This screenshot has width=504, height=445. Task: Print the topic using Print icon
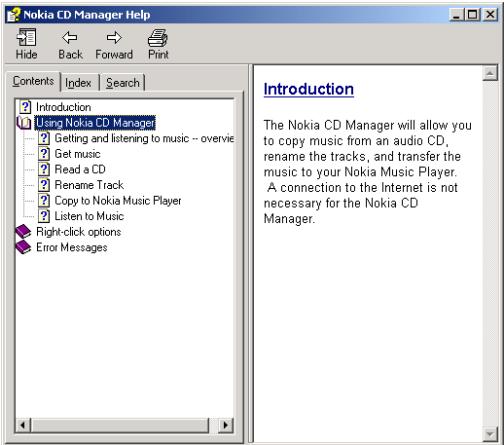pyautogui.click(x=158, y=38)
